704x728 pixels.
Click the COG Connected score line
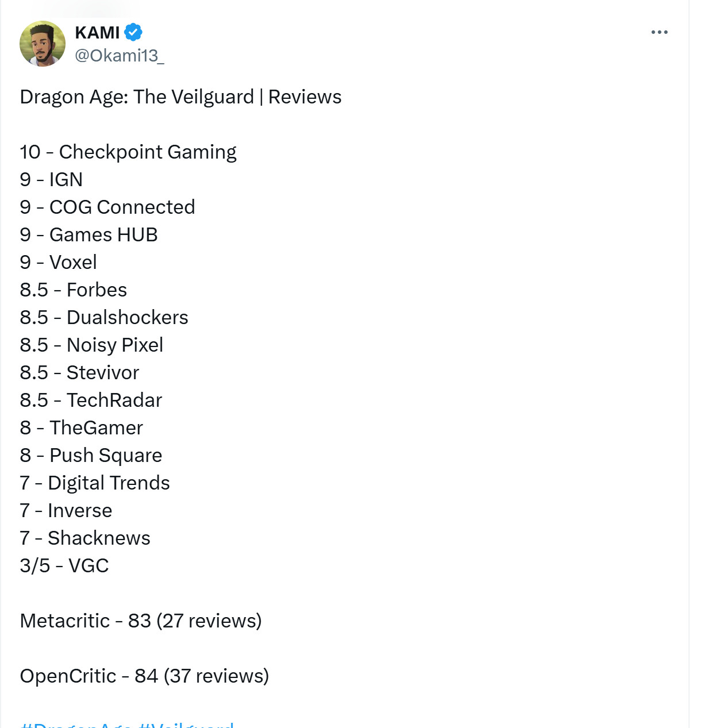107,207
